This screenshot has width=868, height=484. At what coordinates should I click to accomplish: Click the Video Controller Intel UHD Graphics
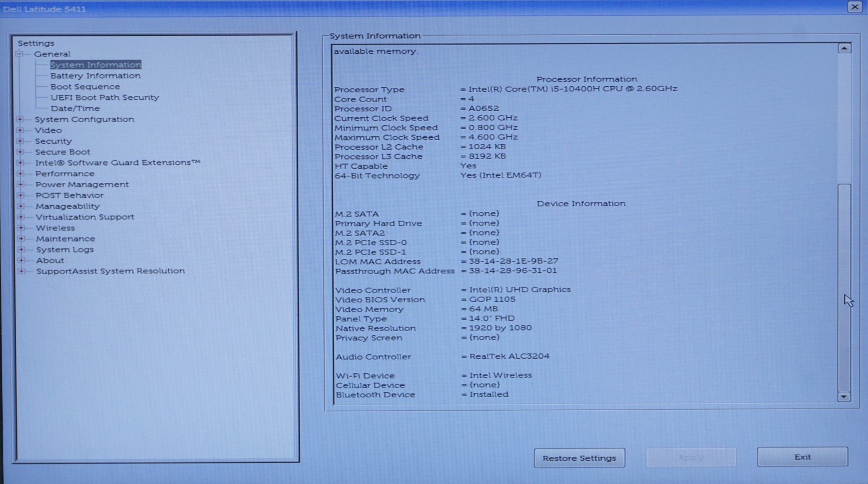[x=520, y=290]
